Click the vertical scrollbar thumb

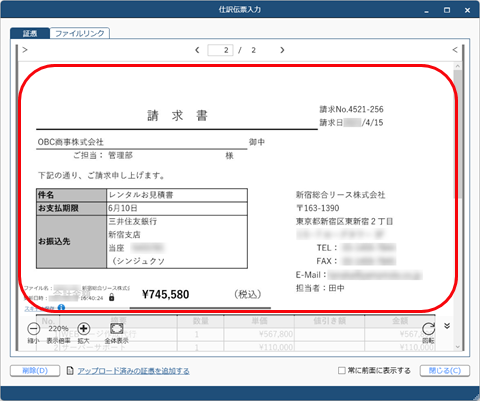(x=458, y=133)
